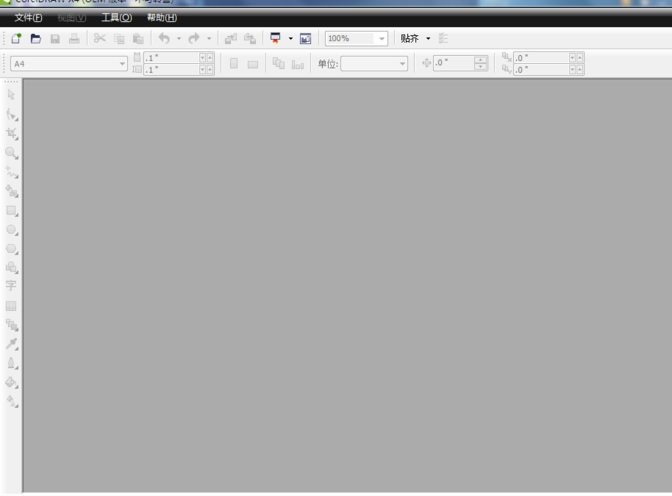Toggle apply layout to all pages
This screenshot has width=672, height=496.
(x=279, y=63)
